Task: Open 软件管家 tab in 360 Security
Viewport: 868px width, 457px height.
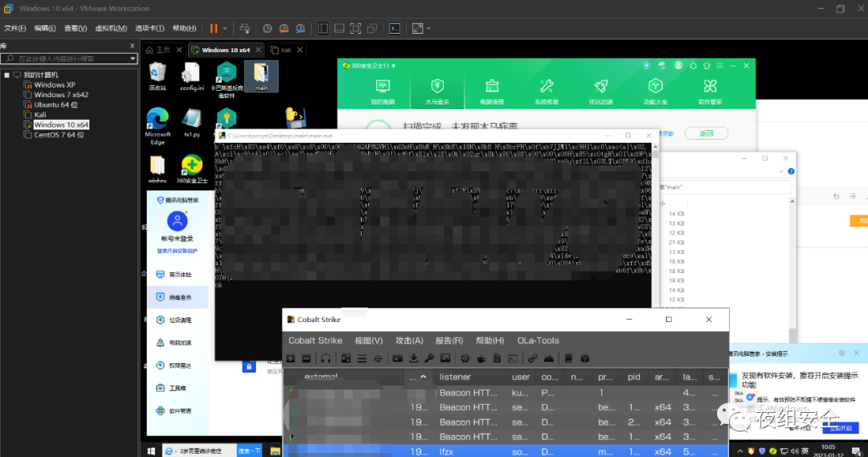Action: (x=710, y=92)
